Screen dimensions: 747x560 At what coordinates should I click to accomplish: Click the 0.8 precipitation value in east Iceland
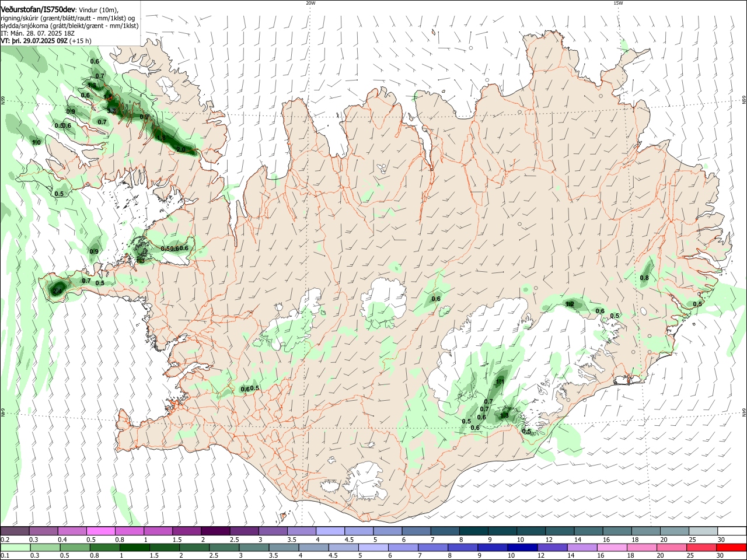644,278
